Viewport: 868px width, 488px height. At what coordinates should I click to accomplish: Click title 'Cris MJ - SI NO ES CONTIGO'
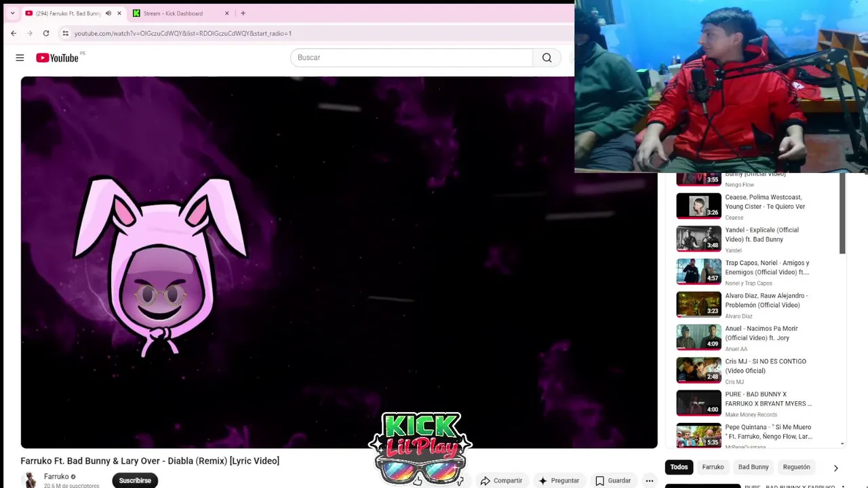click(766, 366)
